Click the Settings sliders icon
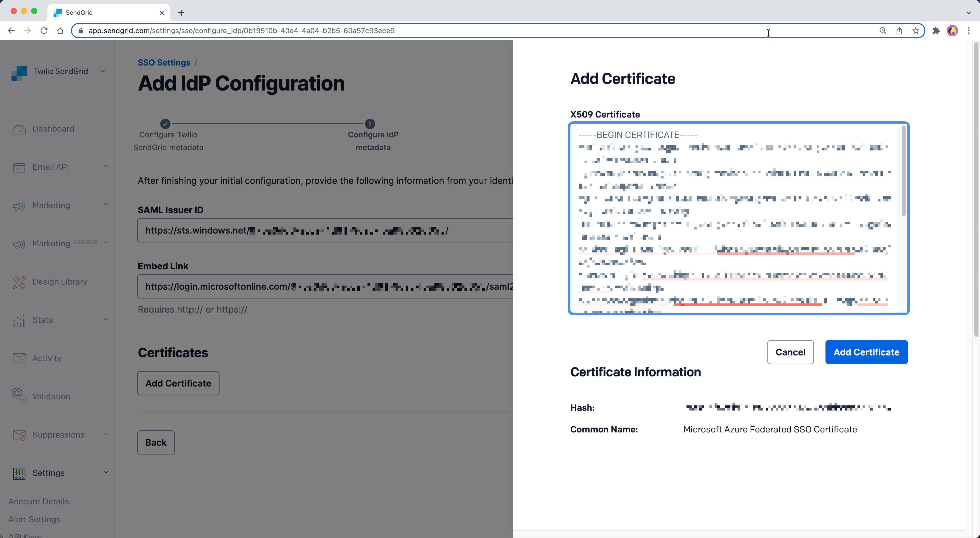Image resolution: width=980 pixels, height=538 pixels. [19, 473]
